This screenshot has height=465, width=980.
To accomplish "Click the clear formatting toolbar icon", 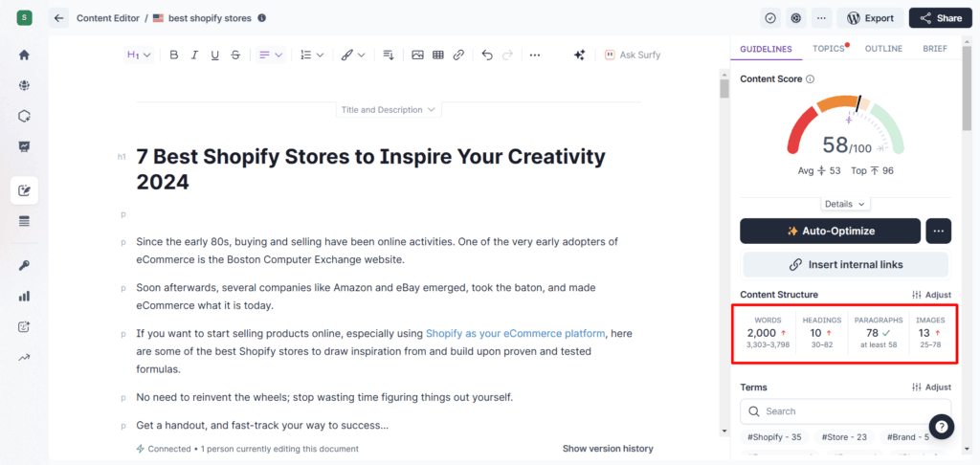I will pos(389,55).
